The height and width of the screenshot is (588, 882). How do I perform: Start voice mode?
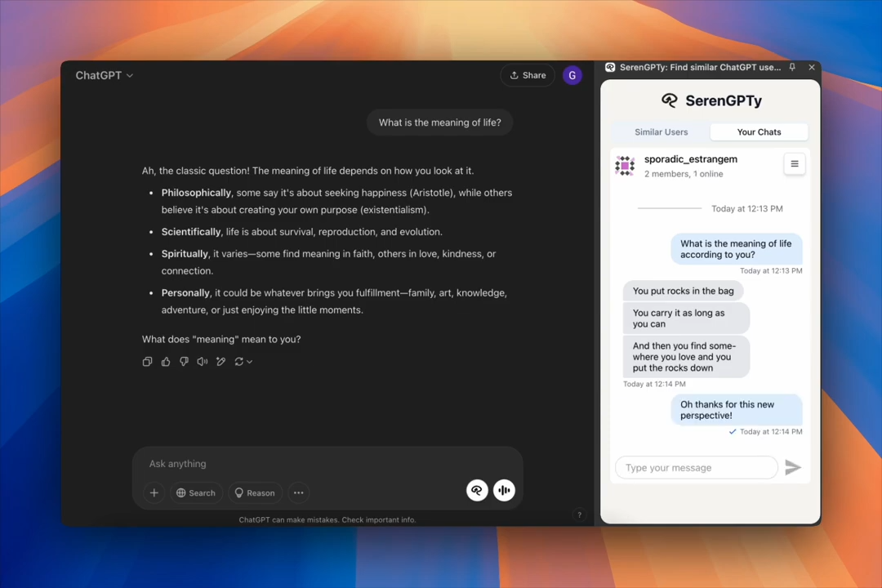(504, 490)
